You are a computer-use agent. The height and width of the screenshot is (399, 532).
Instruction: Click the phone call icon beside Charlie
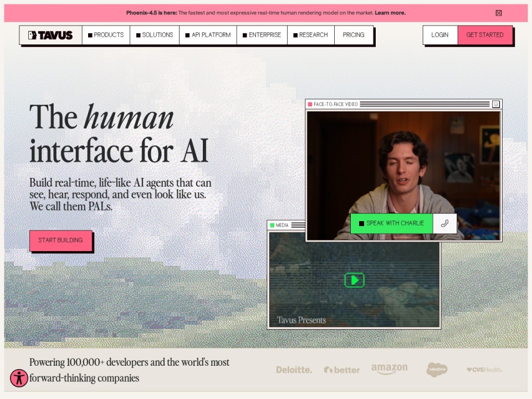point(445,223)
